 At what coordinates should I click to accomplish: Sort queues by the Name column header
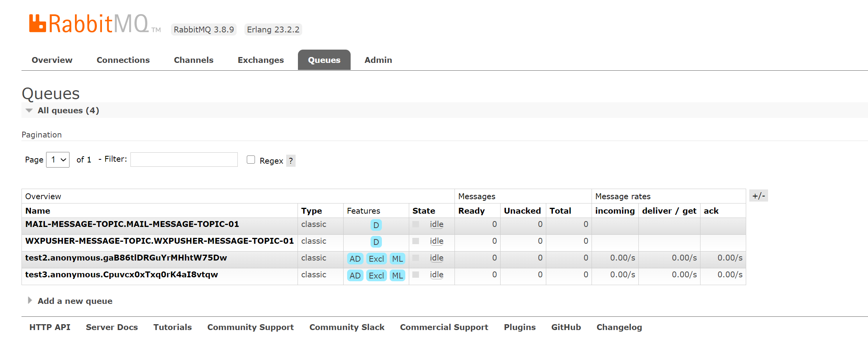(38, 211)
